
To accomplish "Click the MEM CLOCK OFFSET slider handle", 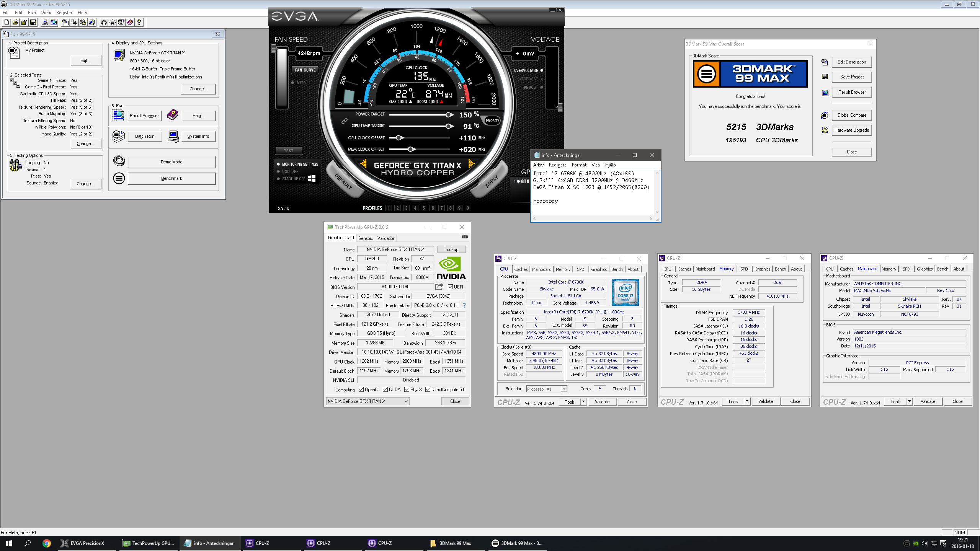I will [411, 149].
